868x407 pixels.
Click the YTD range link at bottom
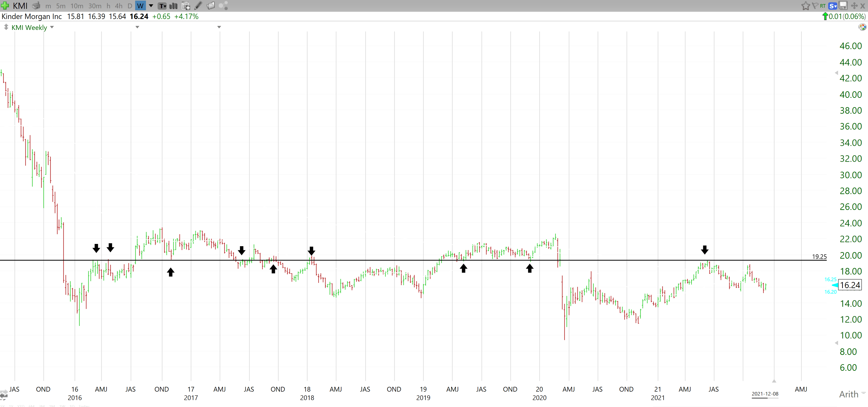[21, 406]
